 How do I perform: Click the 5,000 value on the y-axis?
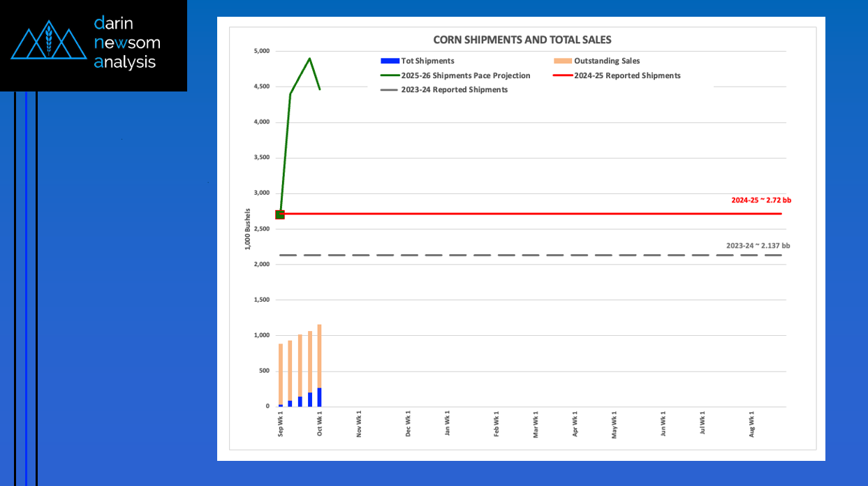click(260, 52)
